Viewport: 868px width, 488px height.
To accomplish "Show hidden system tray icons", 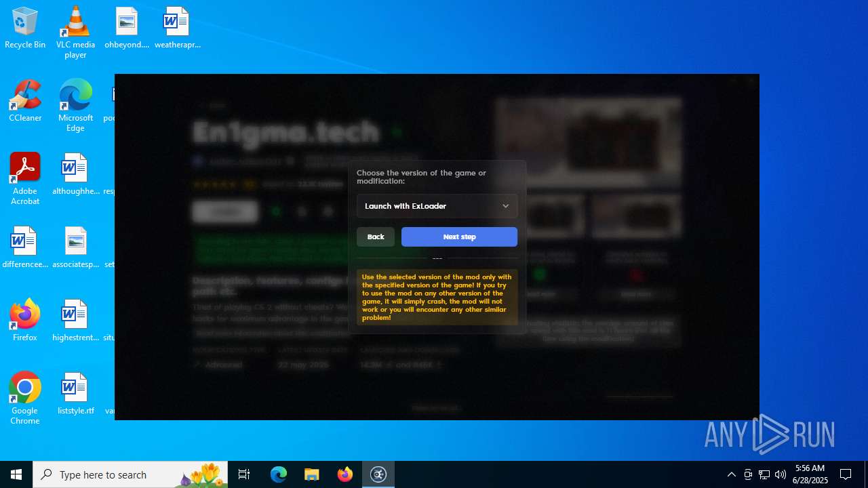I will coord(731,474).
